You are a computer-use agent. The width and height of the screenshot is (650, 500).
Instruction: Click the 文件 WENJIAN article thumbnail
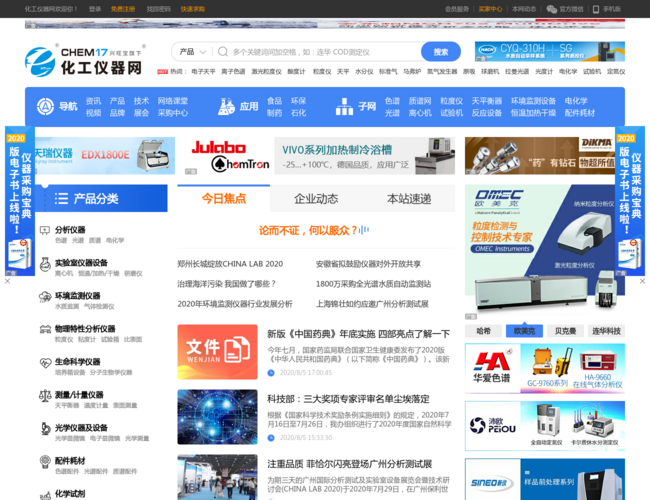(x=218, y=352)
